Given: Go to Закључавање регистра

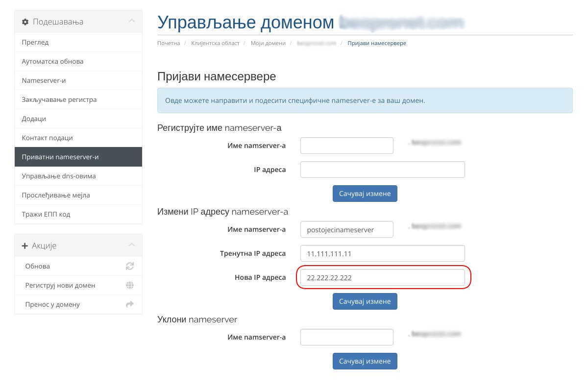Looking at the screenshot, I should (78, 99).
